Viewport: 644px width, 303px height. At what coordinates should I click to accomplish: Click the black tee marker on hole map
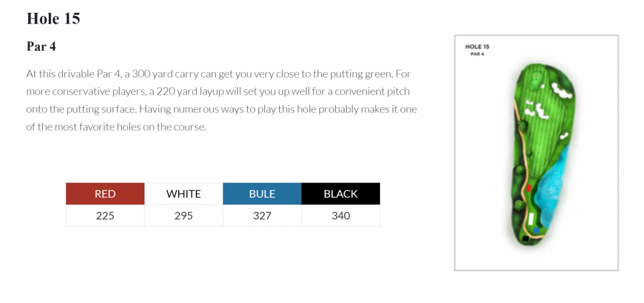click(525, 239)
